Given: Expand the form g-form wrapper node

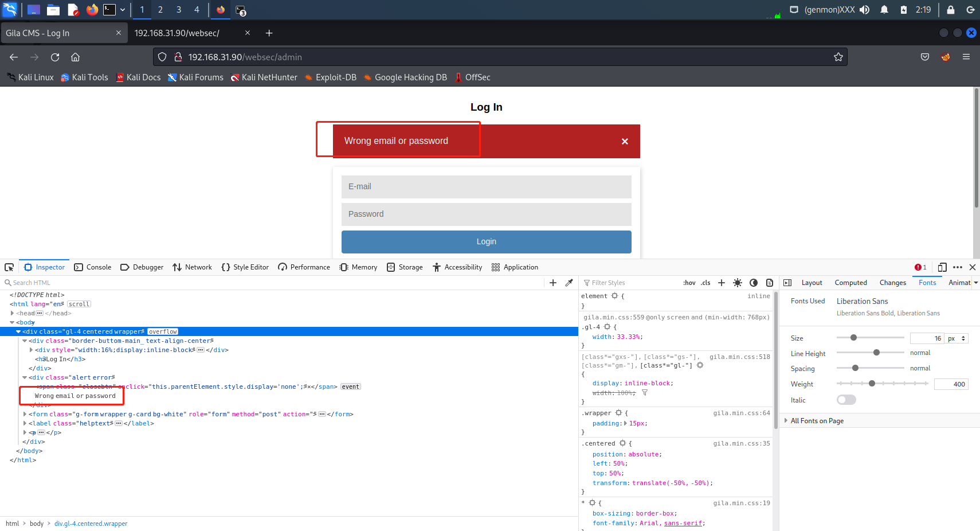Looking at the screenshot, I should (x=25, y=414).
